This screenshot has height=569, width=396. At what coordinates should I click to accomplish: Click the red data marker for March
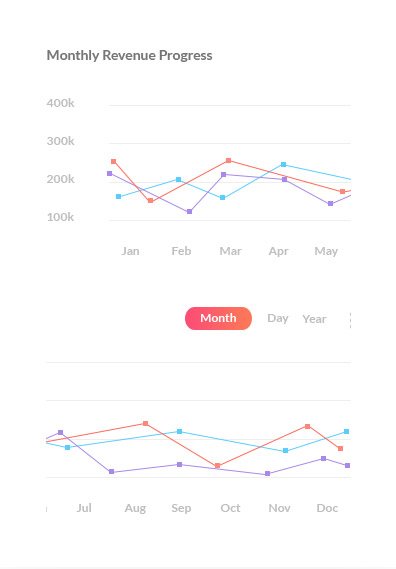click(x=229, y=160)
